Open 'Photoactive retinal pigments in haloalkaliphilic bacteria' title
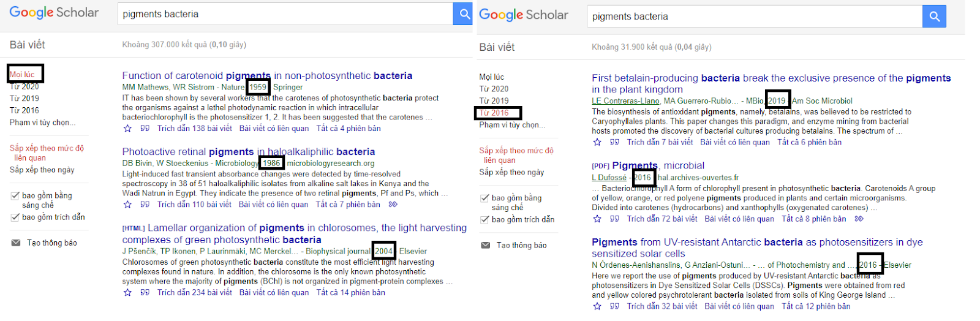Screen dimensions: 980x321 [x=249, y=151]
